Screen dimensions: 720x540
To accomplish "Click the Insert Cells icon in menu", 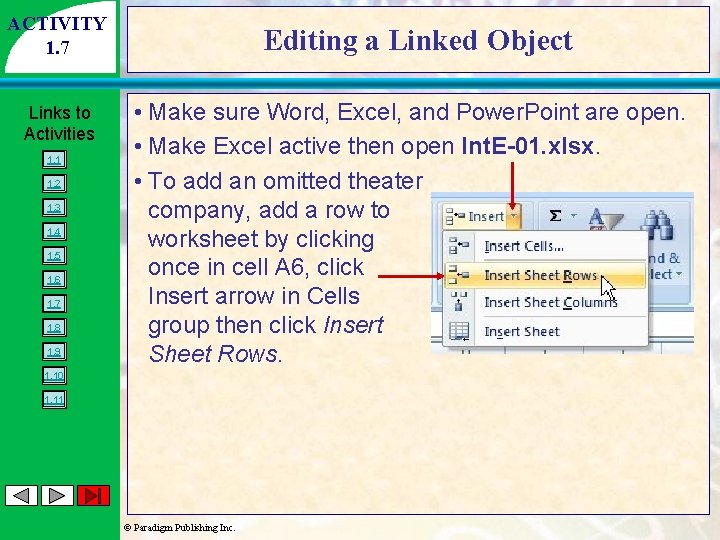I will coord(458,246).
